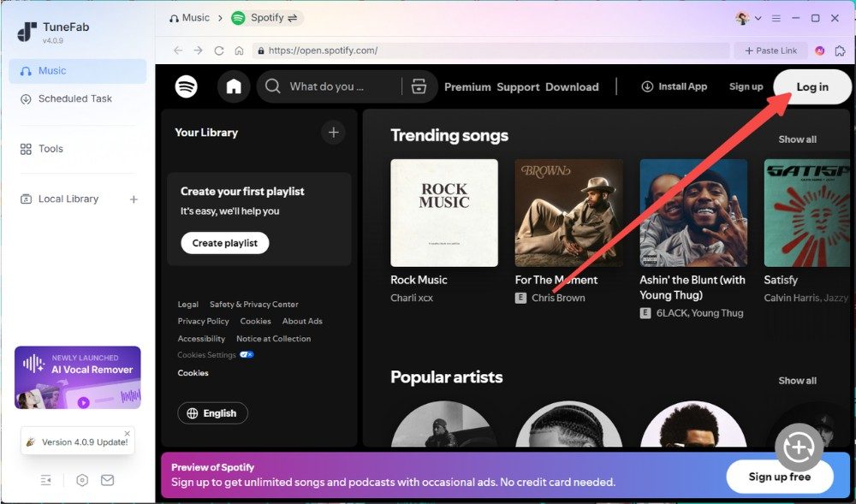The image size is (856, 504).
Task: Go back in the embedded browser
Action: coord(178,50)
